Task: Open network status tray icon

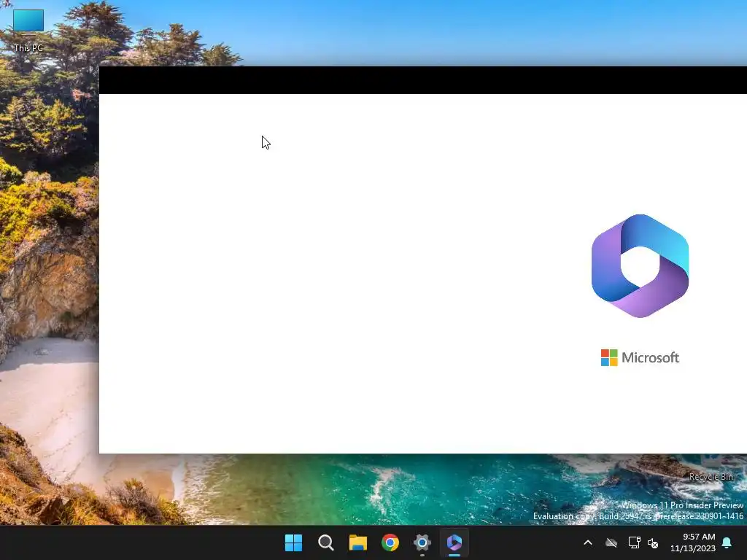Action: pyautogui.click(x=634, y=542)
